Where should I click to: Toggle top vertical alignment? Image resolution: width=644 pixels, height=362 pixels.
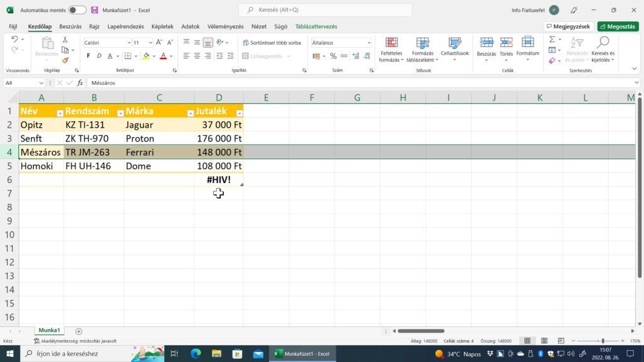186,42
